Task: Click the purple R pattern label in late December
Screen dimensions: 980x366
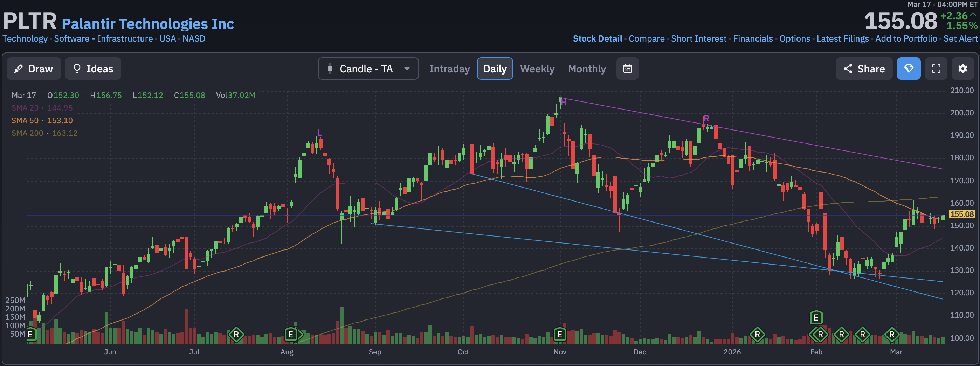Action: click(706, 118)
